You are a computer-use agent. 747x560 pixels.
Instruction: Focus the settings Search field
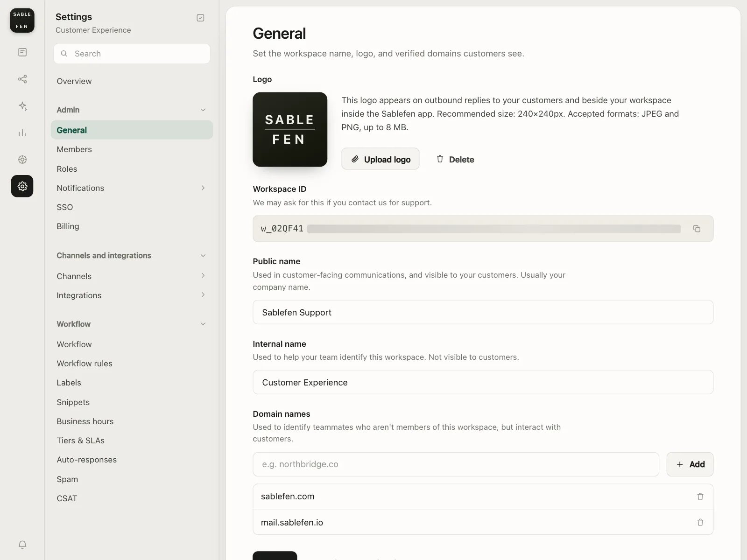(x=132, y=54)
